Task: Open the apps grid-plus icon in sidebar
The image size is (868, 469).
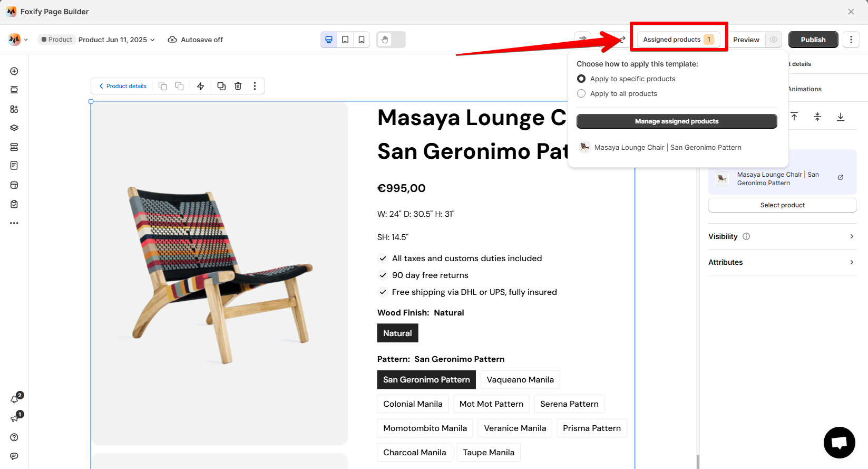Action: [14, 109]
